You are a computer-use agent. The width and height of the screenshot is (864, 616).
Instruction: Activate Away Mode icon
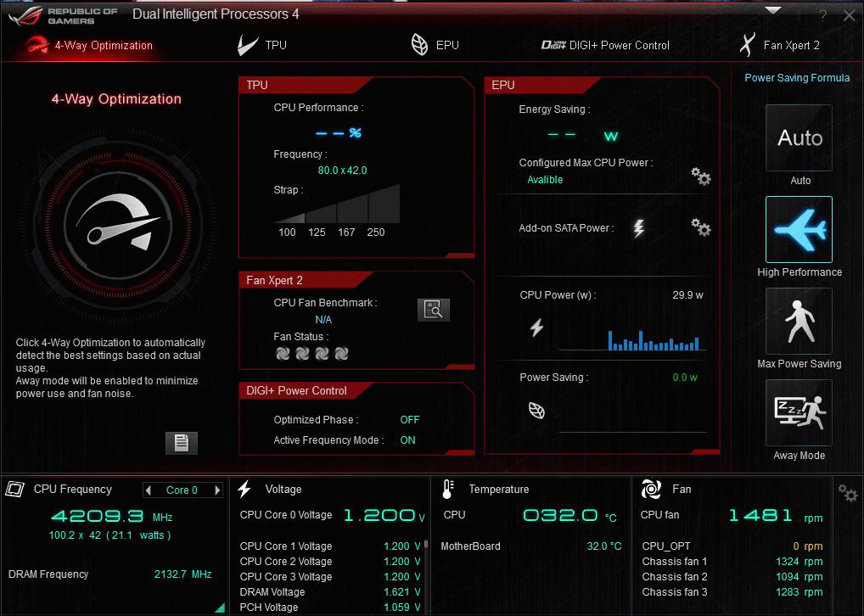click(799, 412)
